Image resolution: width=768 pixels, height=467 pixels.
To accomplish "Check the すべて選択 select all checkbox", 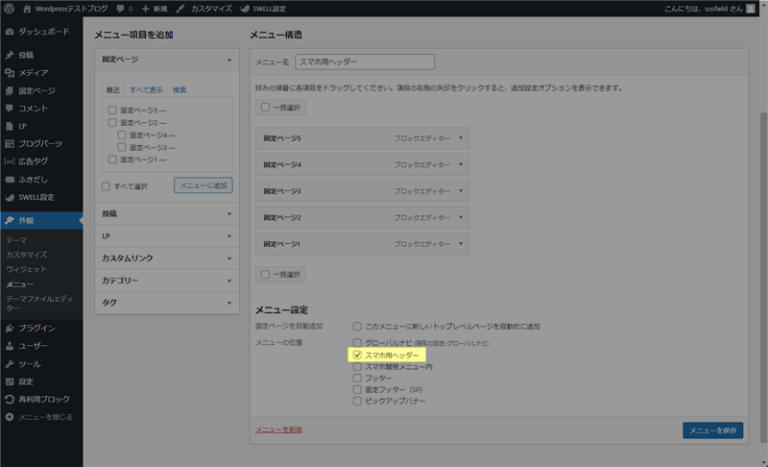I will tap(107, 186).
